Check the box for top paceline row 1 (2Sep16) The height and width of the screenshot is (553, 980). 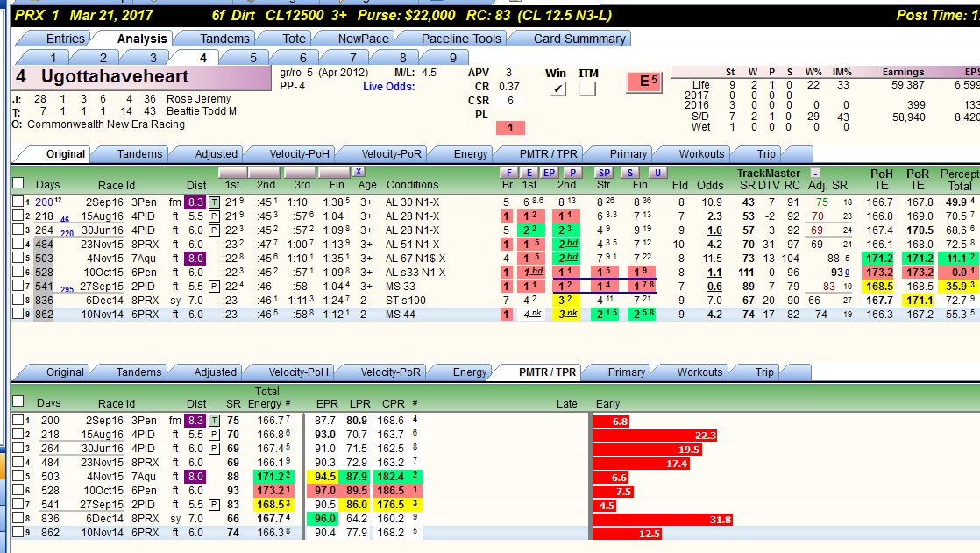pyautogui.click(x=18, y=202)
